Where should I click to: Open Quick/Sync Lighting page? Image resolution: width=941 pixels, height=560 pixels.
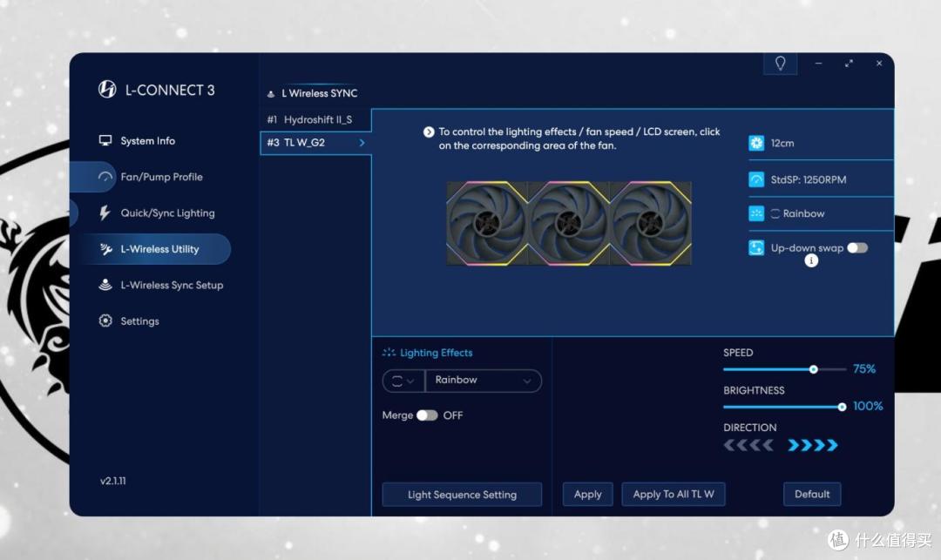pyautogui.click(x=167, y=213)
